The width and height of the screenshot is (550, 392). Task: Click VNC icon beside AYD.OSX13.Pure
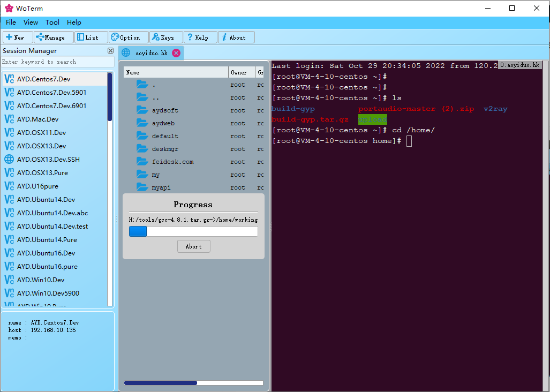pos(9,172)
